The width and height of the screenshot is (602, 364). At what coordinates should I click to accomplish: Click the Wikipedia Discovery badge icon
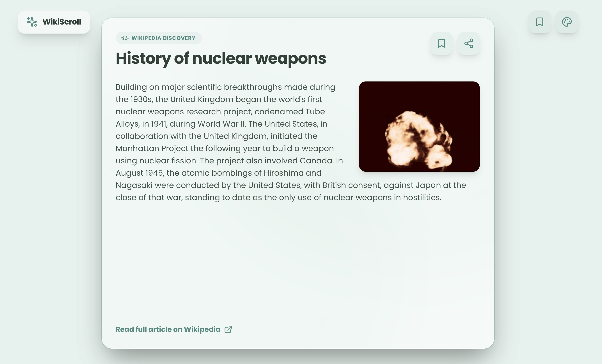(x=125, y=38)
